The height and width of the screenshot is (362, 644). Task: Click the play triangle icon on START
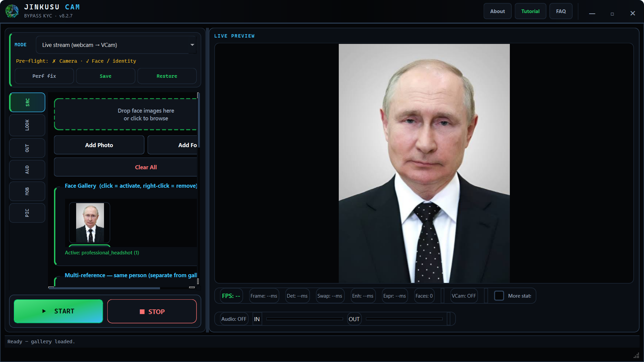44,311
